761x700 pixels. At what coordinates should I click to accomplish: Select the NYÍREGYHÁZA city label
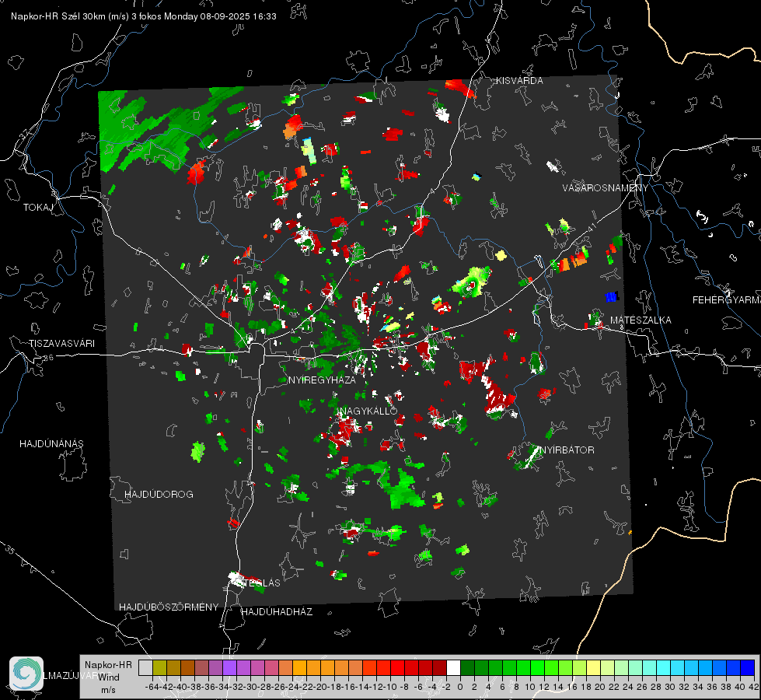pyautogui.click(x=322, y=380)
